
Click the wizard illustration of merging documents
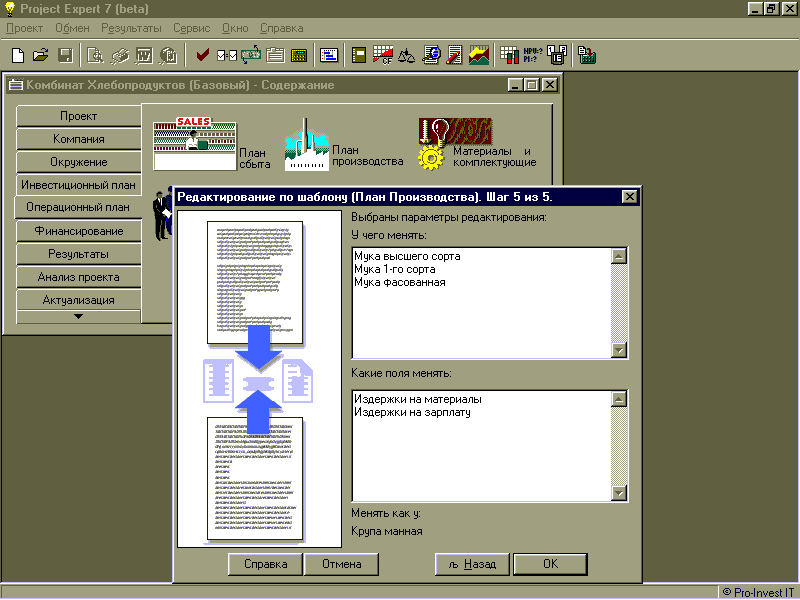click(259, 379)
